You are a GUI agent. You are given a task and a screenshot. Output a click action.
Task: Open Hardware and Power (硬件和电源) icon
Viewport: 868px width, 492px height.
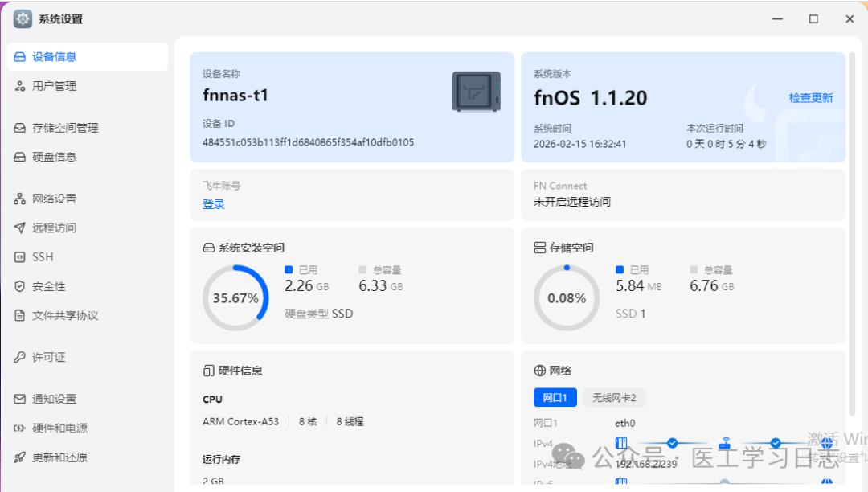(20, 428)
